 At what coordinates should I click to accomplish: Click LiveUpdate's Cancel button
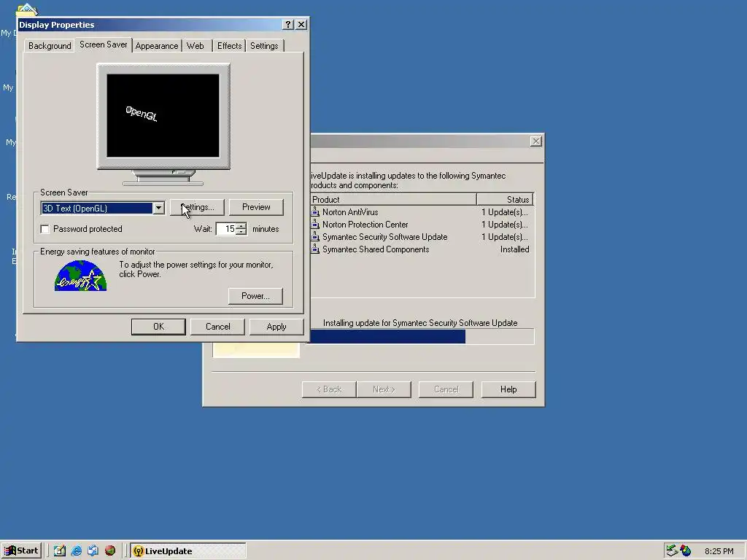pos(446,389)
